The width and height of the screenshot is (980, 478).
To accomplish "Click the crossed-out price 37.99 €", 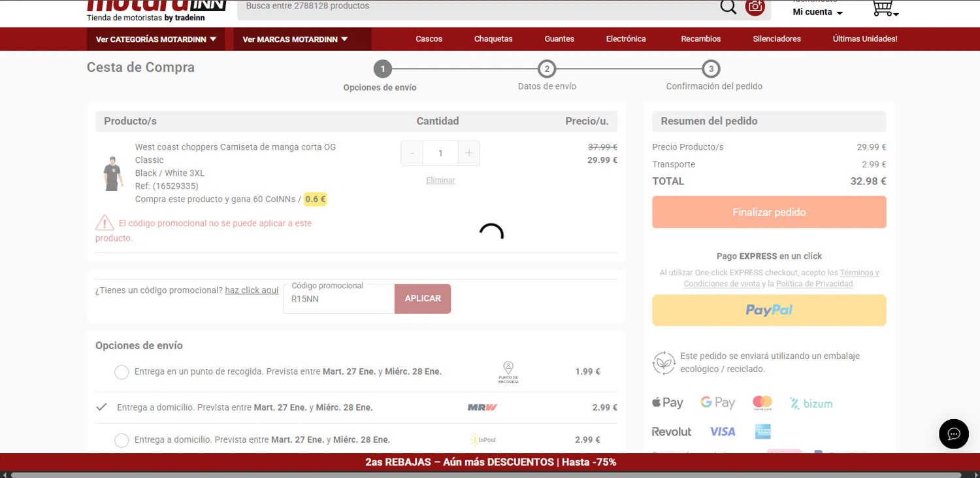I will coord(602,147).
